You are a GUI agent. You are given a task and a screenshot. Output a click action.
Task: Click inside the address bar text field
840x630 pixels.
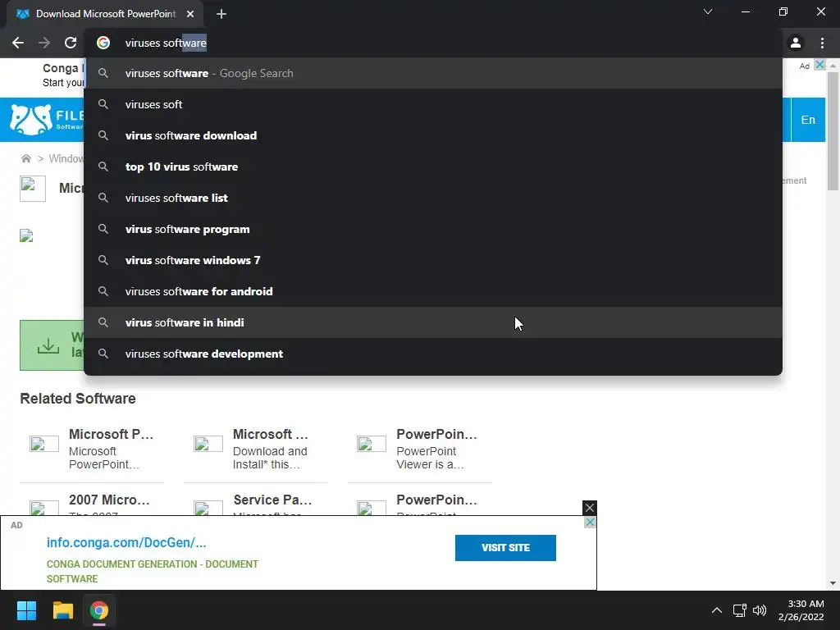pos(434,43)
